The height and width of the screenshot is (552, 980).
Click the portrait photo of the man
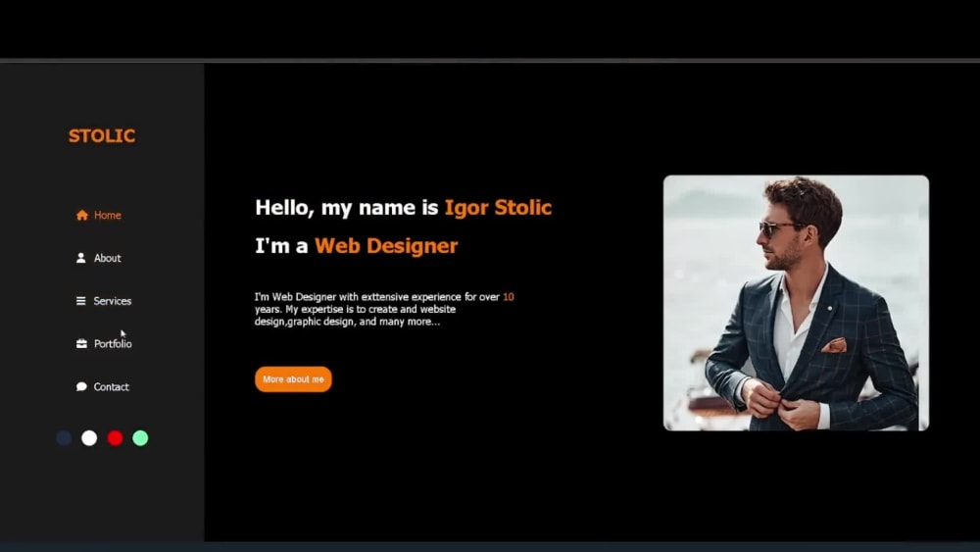(796, 303)
